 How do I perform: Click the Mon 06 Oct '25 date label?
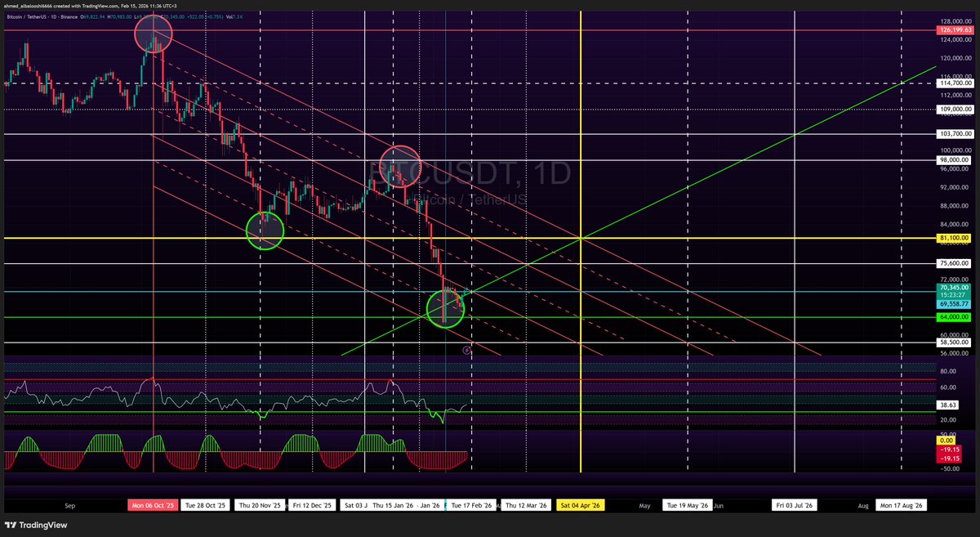pyautogui.click(x=154, y=506)
